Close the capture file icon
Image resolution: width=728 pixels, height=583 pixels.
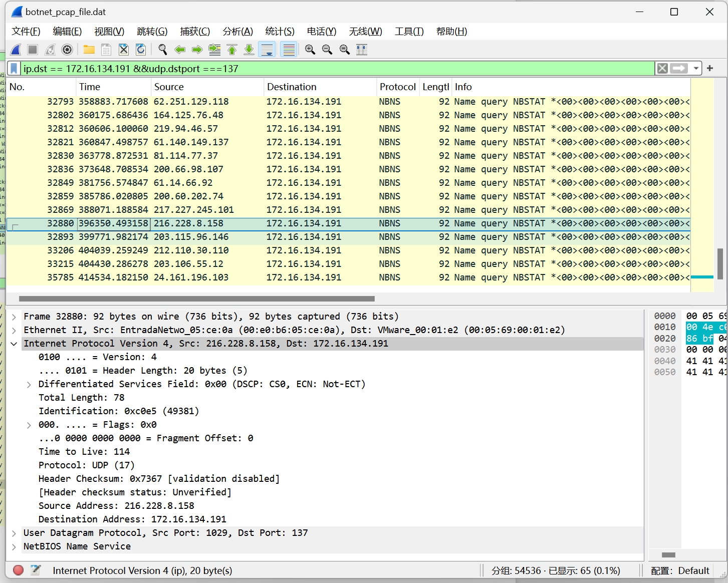pos(124,50)
